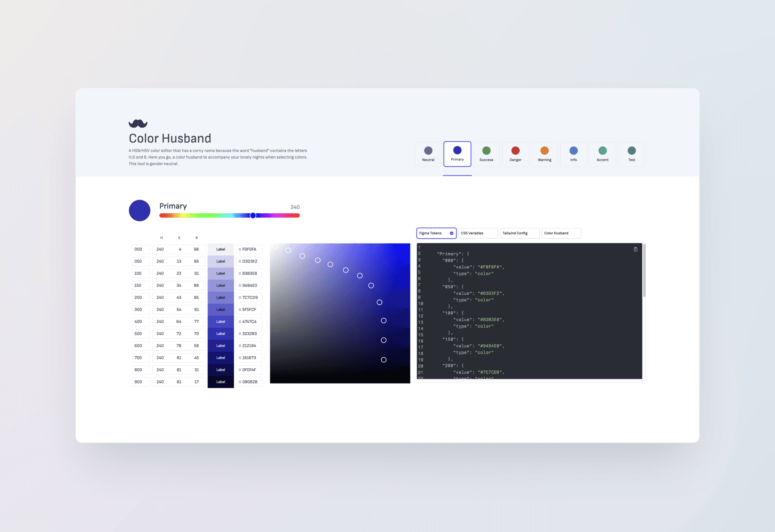
Task: Click the 000 shade name field
Action: (x=141, y=249)
